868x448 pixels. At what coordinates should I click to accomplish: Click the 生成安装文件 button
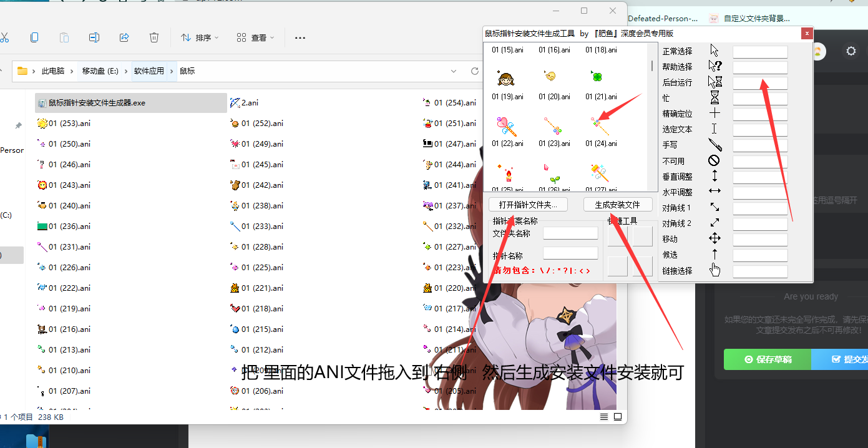[x=617, y=205]
